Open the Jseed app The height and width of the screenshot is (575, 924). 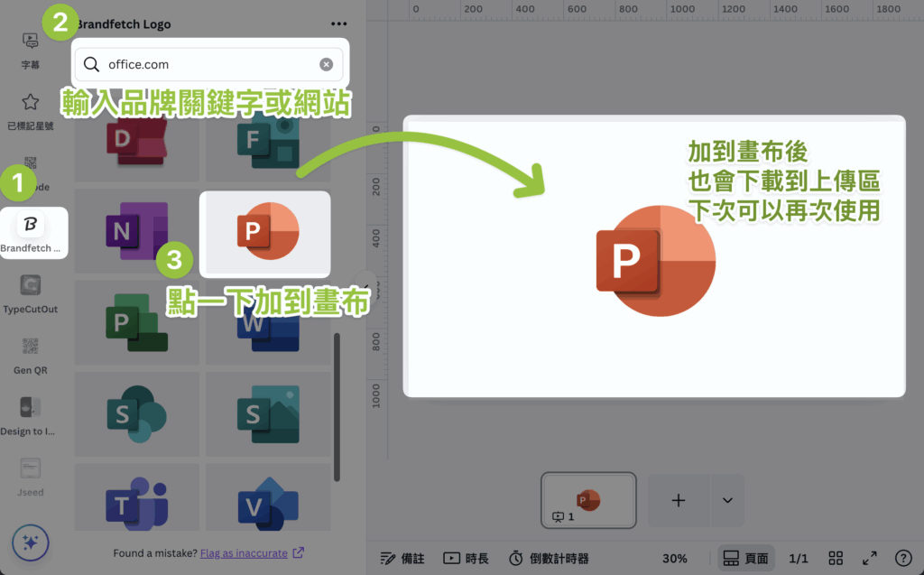(30, 478)
